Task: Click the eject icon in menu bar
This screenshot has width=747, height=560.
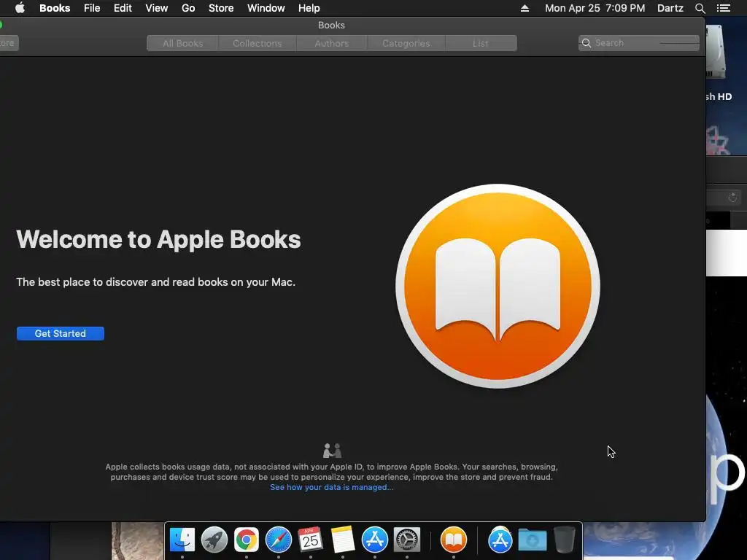Action: pyautogui.click(x=525, y=8)
